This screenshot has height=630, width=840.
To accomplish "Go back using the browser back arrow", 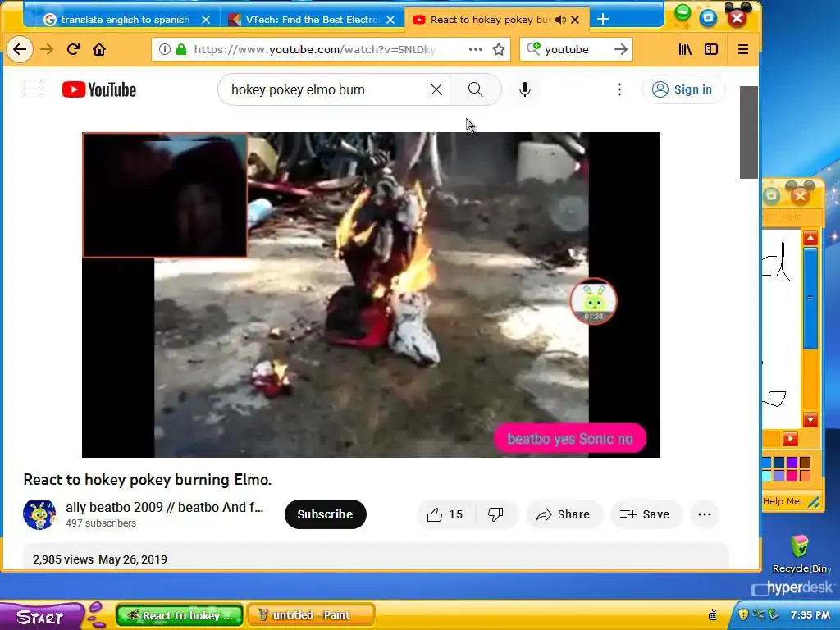I will click(20, 50).
